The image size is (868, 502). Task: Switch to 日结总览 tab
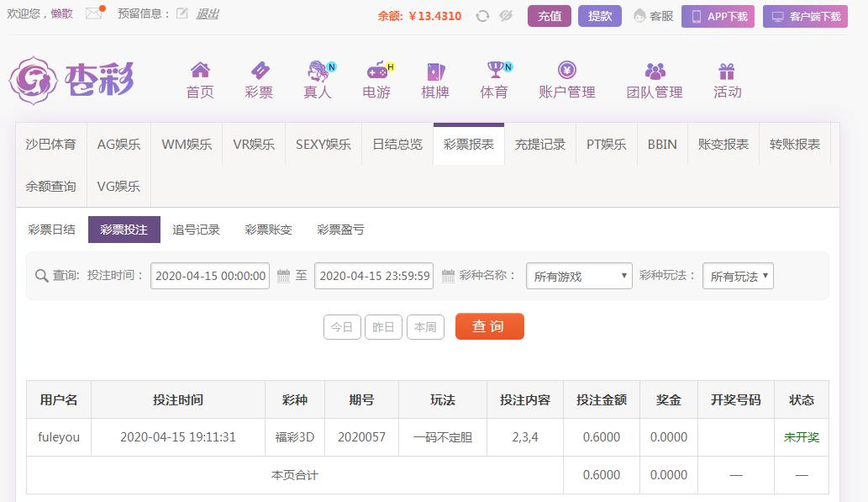[x=397, y=144]
